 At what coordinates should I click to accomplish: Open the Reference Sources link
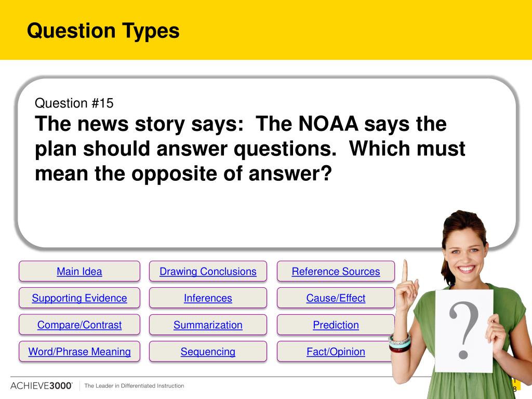(x=336, y=271)
